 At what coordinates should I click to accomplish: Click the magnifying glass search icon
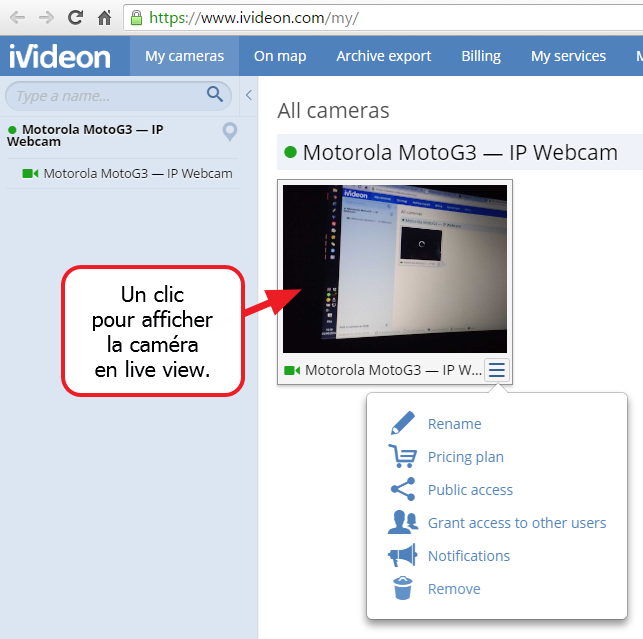click(x=215, y=94)
